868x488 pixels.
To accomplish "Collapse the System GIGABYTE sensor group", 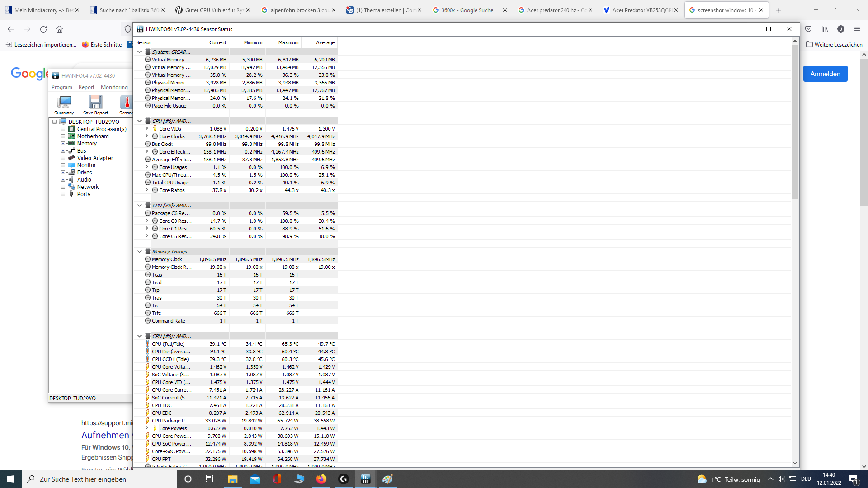I will pyautogui.click(x=140, y=52).
